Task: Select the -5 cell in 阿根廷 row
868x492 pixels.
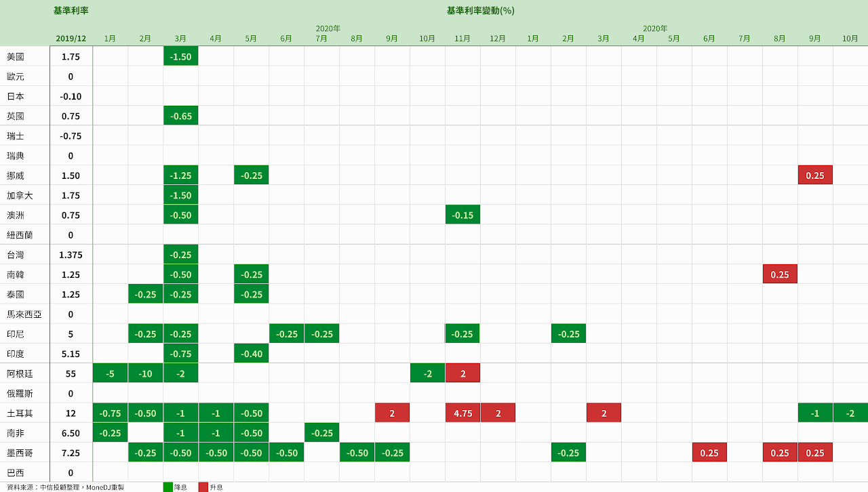Action: click(110, 373)
